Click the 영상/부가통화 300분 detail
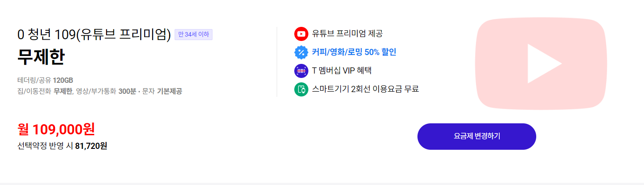This screenshot has height=185, width=644. pyautogui.click(x=105, y=91)
